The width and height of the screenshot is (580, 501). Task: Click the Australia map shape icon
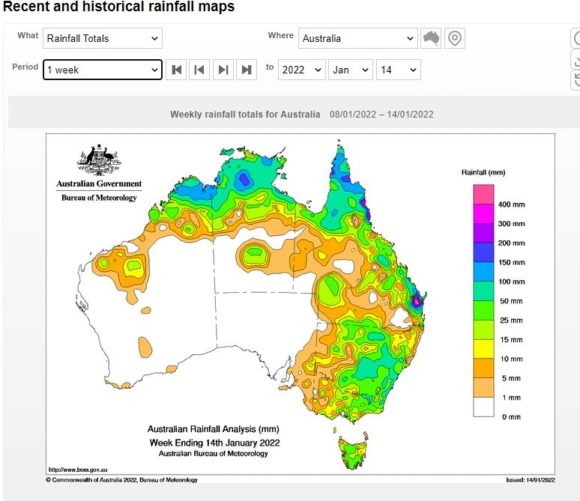pyautogui.click(x=431, y=38)
